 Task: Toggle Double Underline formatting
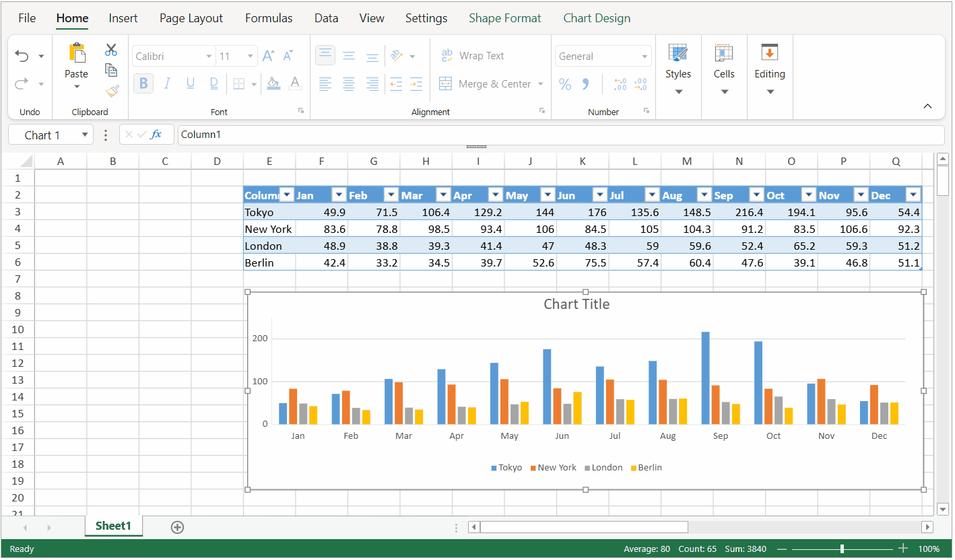[x=214, y=83]
